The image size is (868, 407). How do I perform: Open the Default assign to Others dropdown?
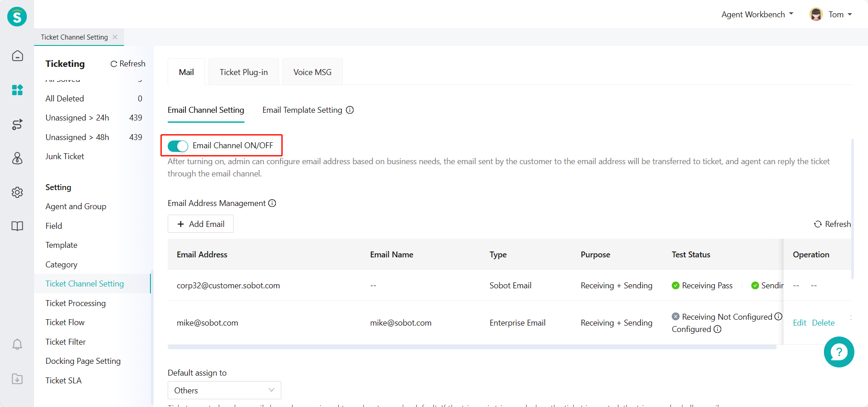tap(224, 390)
